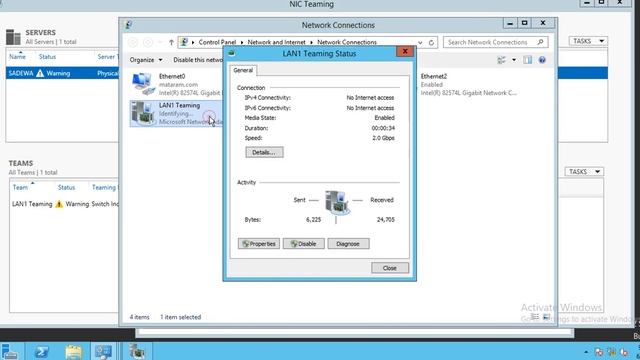640x360 pixels.
Task: Close LAN1 Teaming Status with red X
Action: pos(405,51)
